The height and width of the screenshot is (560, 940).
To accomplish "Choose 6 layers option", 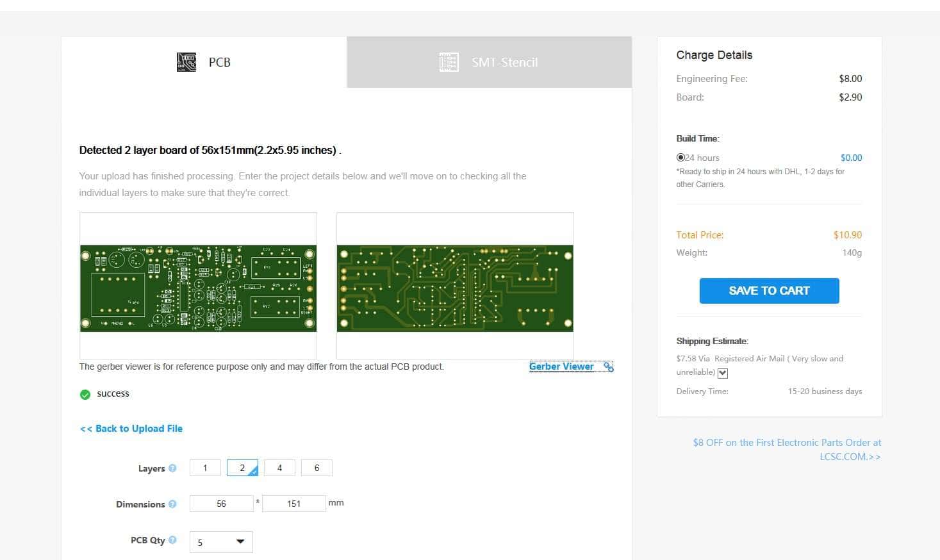I will 317,468.
